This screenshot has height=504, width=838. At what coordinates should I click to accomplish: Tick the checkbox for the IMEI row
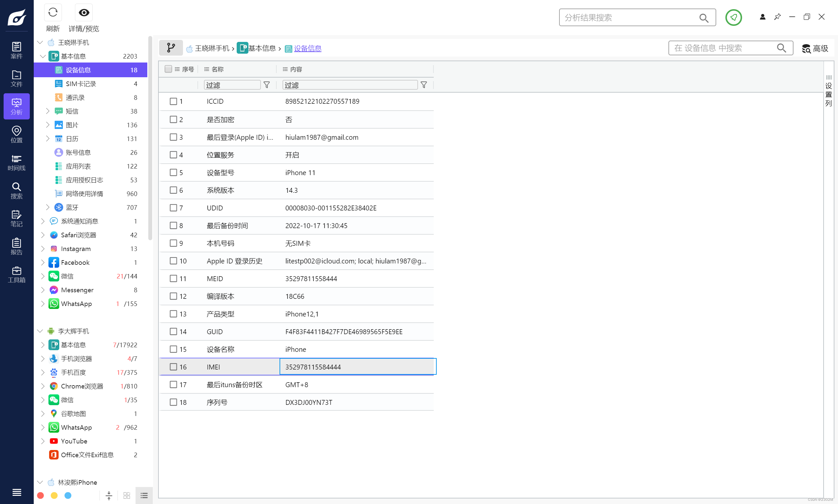pyautogui.click(x=173, y=367)
